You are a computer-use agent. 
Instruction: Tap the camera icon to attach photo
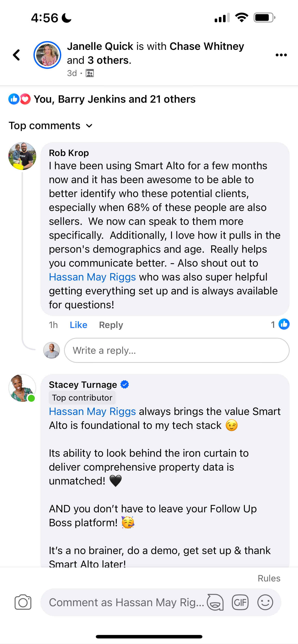23,602
